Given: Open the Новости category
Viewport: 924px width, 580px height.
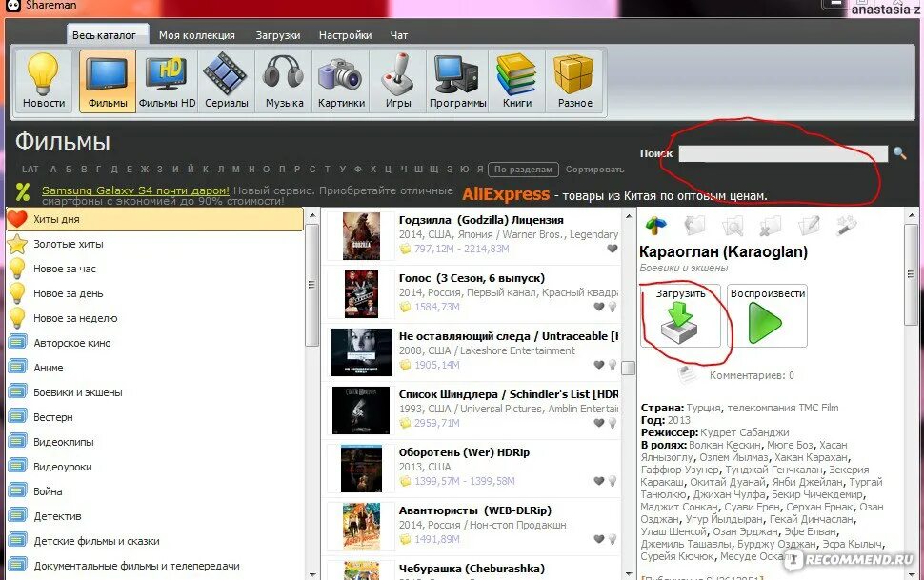Looking at the screenshot, I should click(x=44, y=81).
